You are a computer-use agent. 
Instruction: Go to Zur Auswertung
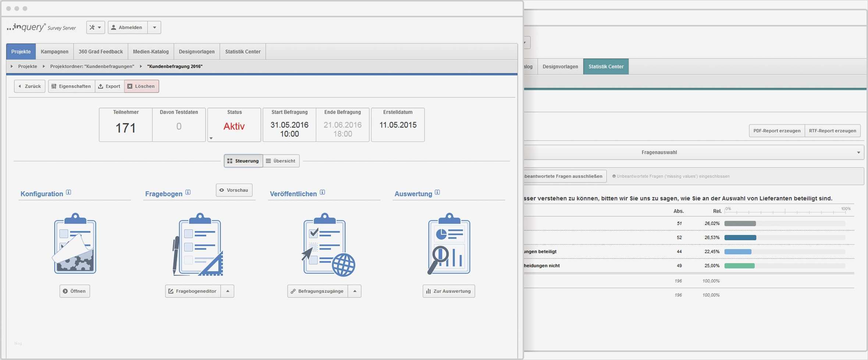[x=449, y=291]
